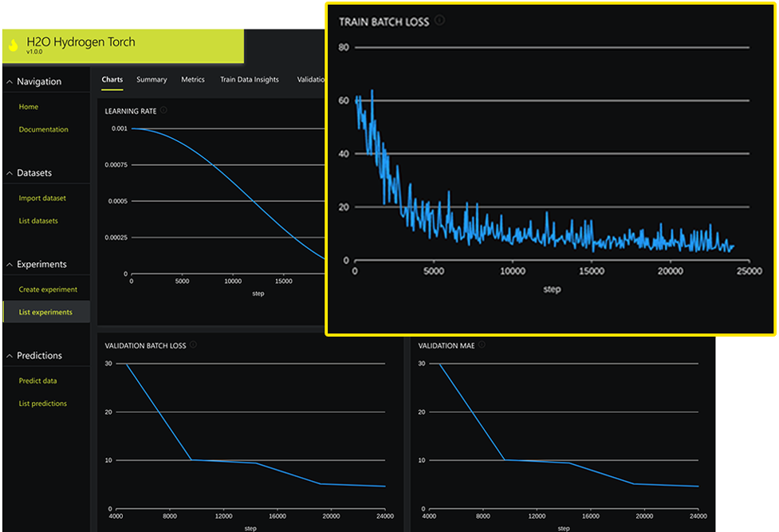Collapse the Navigation sidebar section
Image resolution: width=779 pixels, height=532 pixels.
coord(9,81)
